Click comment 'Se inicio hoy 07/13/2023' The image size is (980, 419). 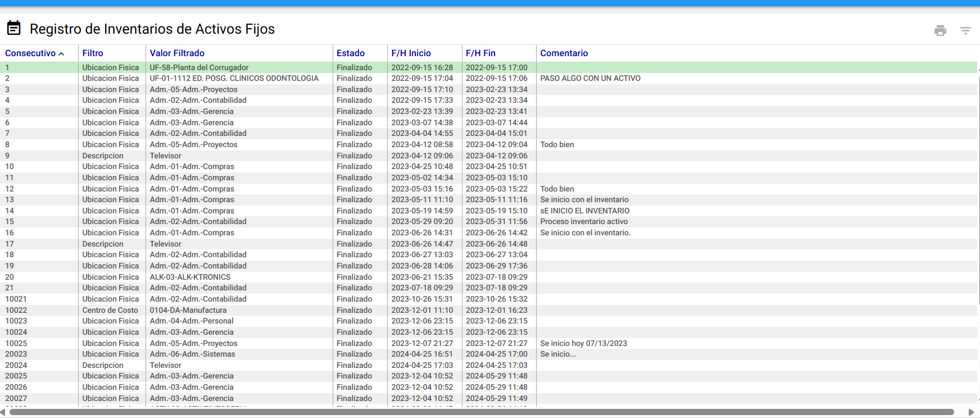584,344
